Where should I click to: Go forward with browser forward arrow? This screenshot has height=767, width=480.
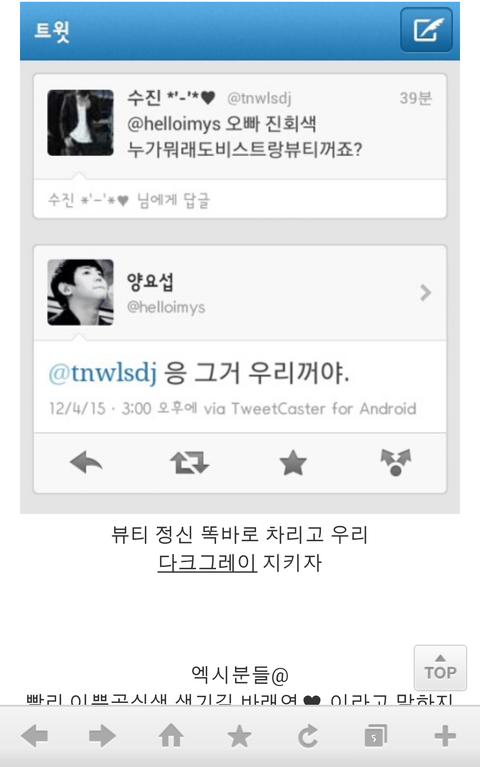pos(102,736)
